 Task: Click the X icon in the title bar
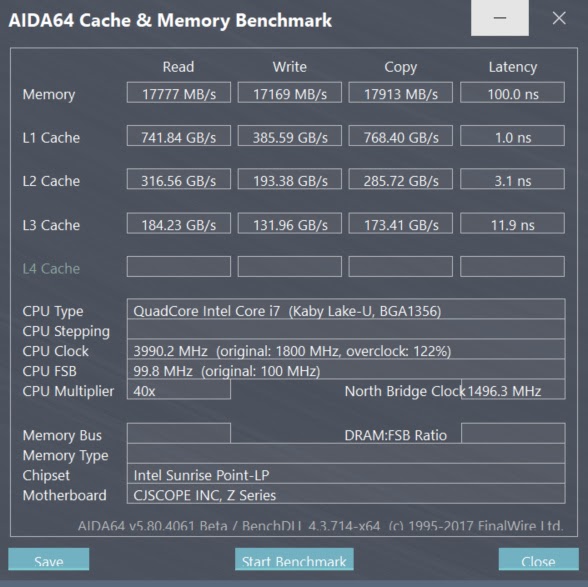click(x=559, y=18)
